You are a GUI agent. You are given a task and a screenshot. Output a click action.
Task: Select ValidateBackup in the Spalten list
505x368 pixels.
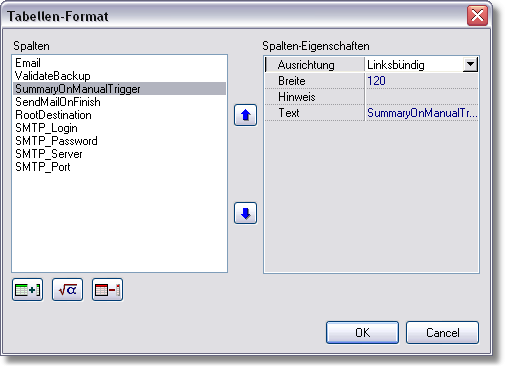point(119,76)
